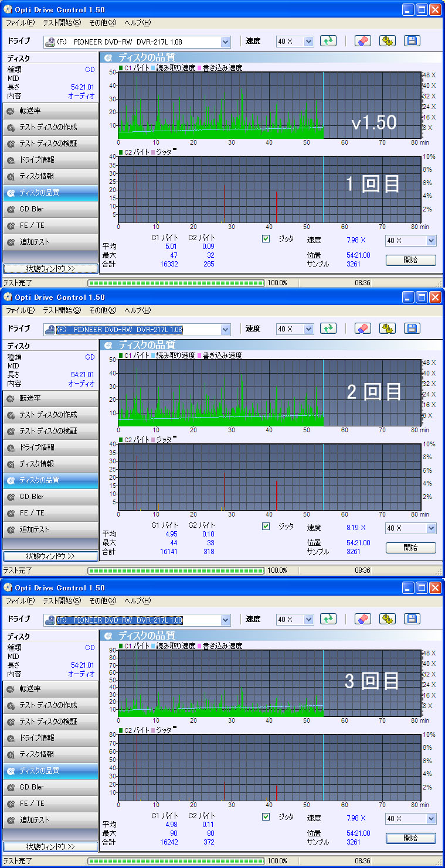
Task: Click C1 error graph in 3回目 window
Action: [270, 684]
